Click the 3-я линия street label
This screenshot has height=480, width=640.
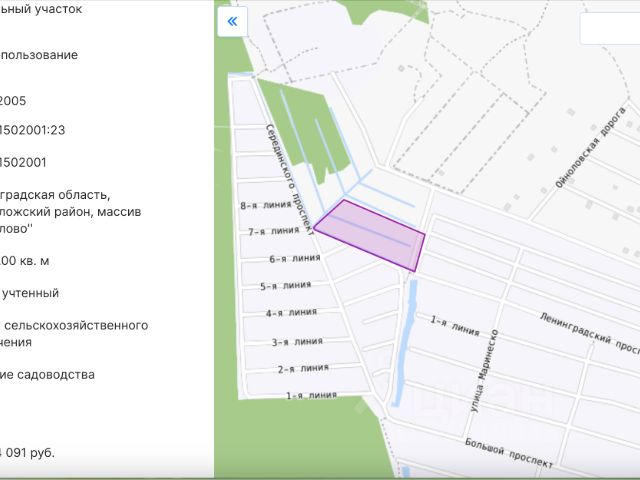click(297, 342)
